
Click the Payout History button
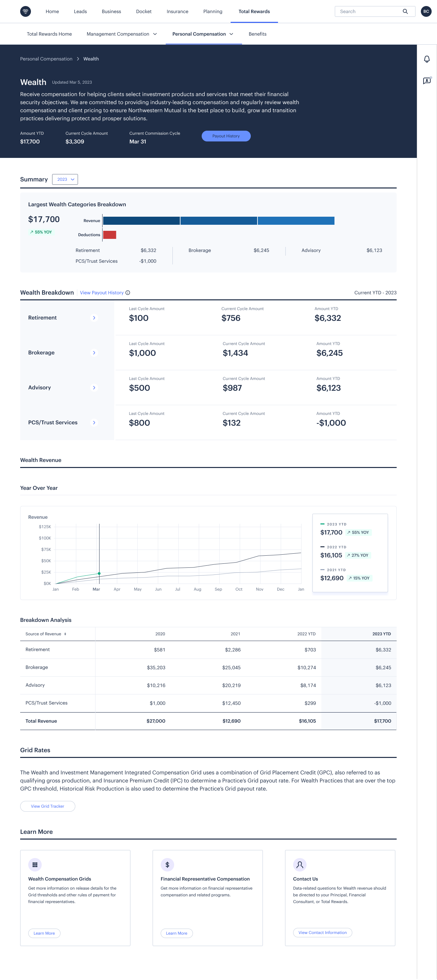[226, 136]
